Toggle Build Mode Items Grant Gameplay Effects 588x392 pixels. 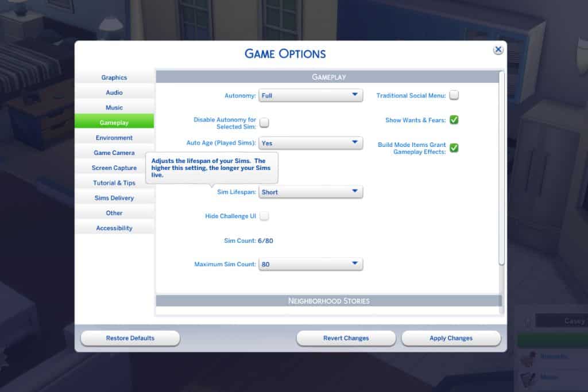454,148
